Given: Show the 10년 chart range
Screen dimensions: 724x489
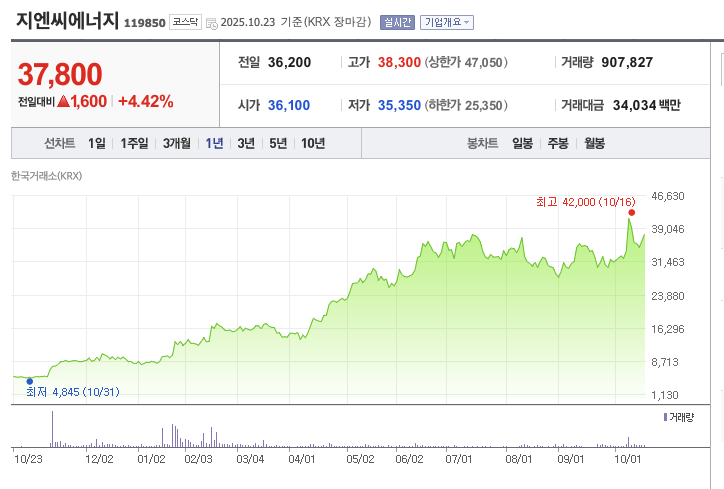Looking at the screenshot, I should tap(313, 143).
